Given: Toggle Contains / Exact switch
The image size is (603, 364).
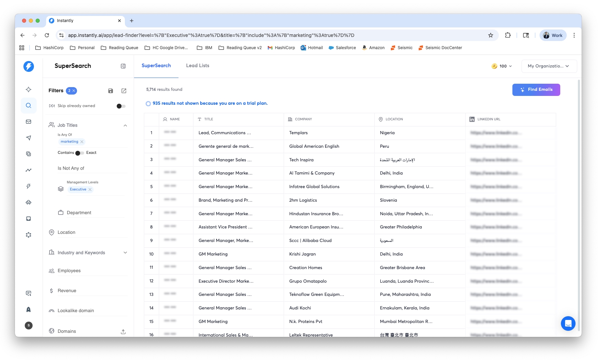Looking at the screenshot, I should coord(79,153).
